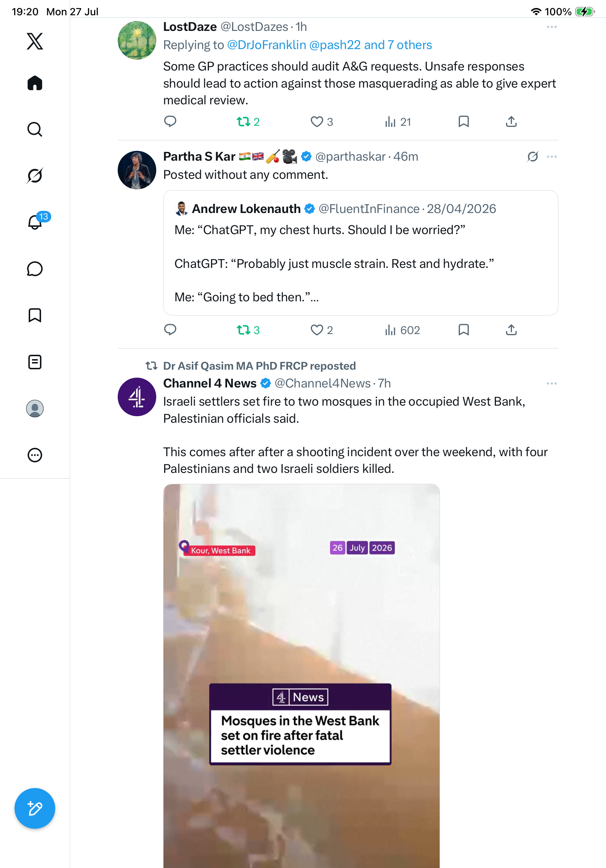Compose a new post with blue button
This screenshot has width=606, height=868.
(35, 808)
